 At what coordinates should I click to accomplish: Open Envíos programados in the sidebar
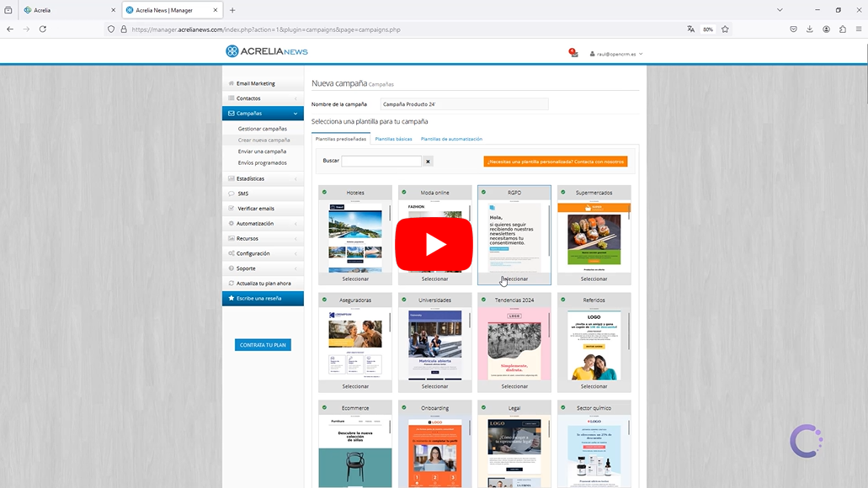click(x=263, y=163)
